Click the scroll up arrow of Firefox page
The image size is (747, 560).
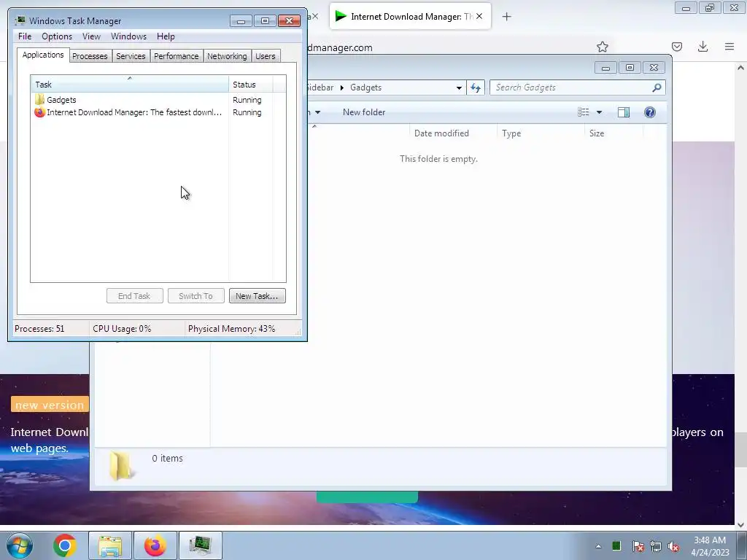pyautogui.click(x=740, y=68)
